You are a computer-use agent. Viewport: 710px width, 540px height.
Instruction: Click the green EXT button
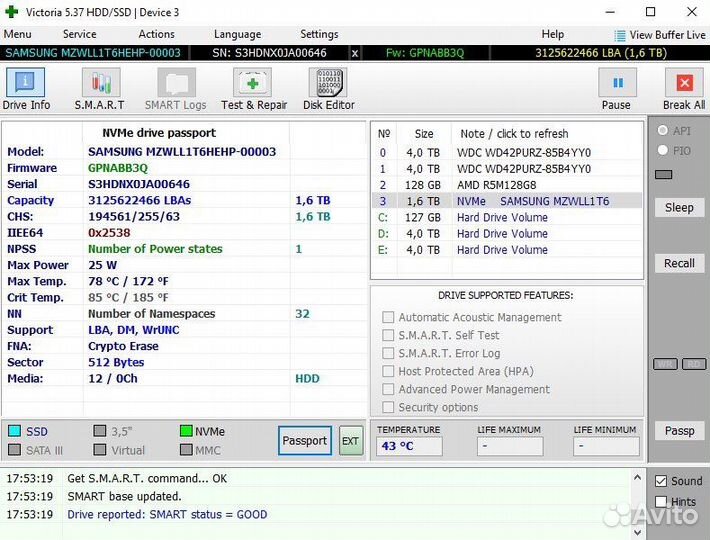[351, 440]
